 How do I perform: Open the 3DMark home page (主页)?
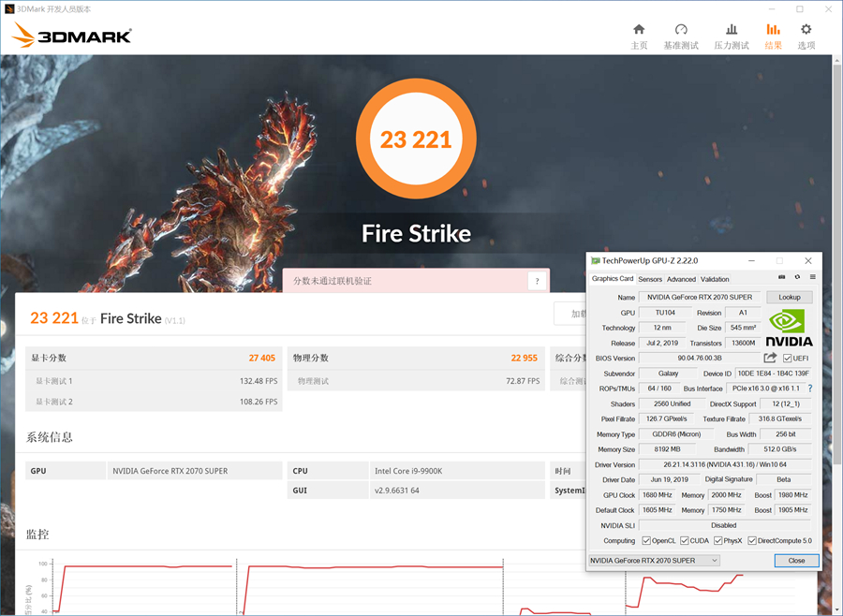click(639, 37)
